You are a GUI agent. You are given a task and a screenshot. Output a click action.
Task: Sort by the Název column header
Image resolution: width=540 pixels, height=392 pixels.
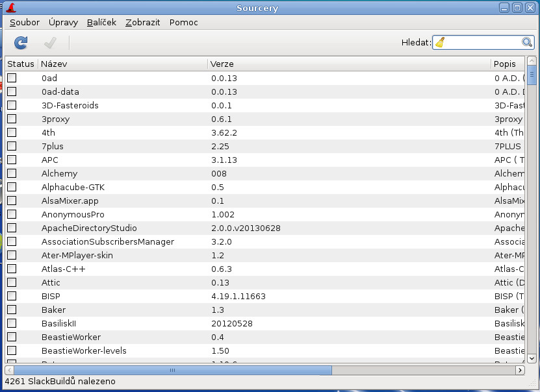pos(122,64)
